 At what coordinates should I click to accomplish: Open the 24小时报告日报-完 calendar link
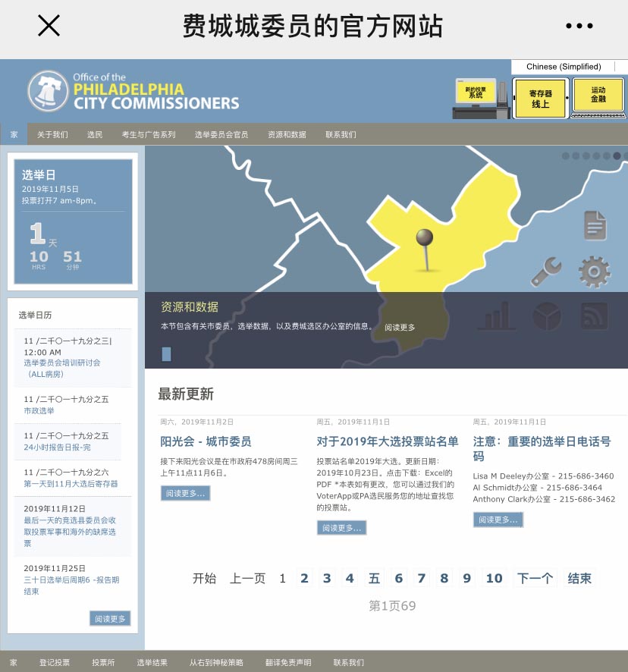click(57, 447)
